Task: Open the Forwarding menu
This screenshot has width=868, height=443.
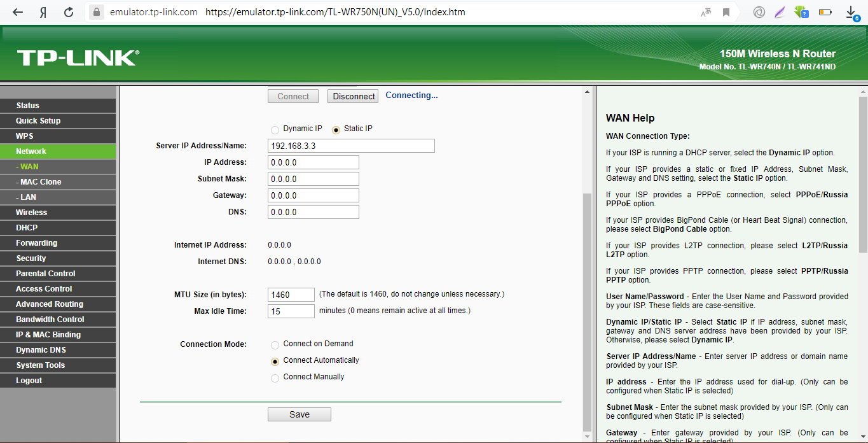Action: (58, 243)
